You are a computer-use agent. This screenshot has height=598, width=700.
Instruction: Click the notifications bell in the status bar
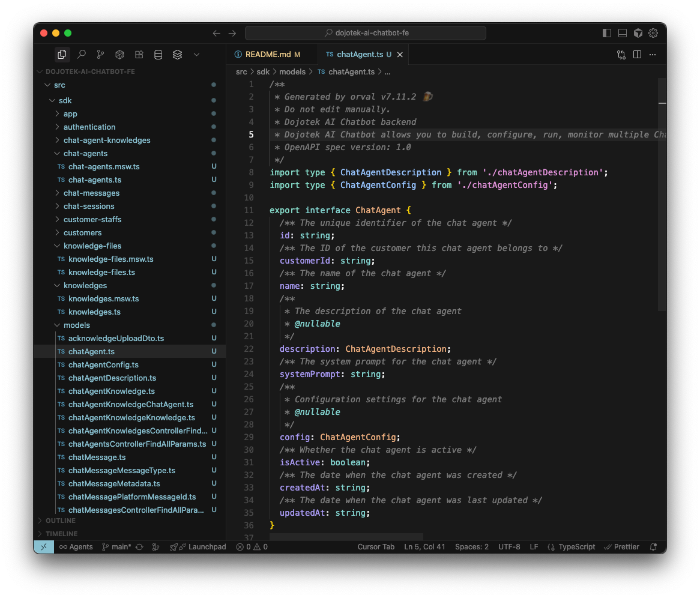pyautogui.click(x=654, y=547)
